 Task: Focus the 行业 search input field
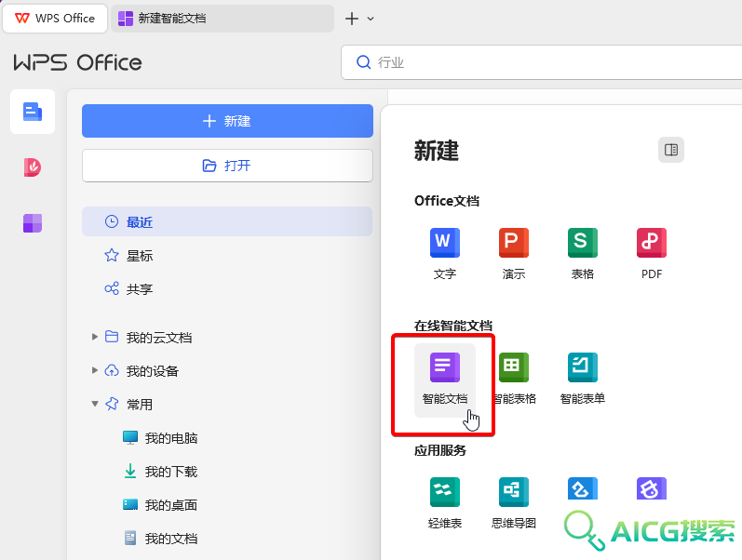[541, 62]
